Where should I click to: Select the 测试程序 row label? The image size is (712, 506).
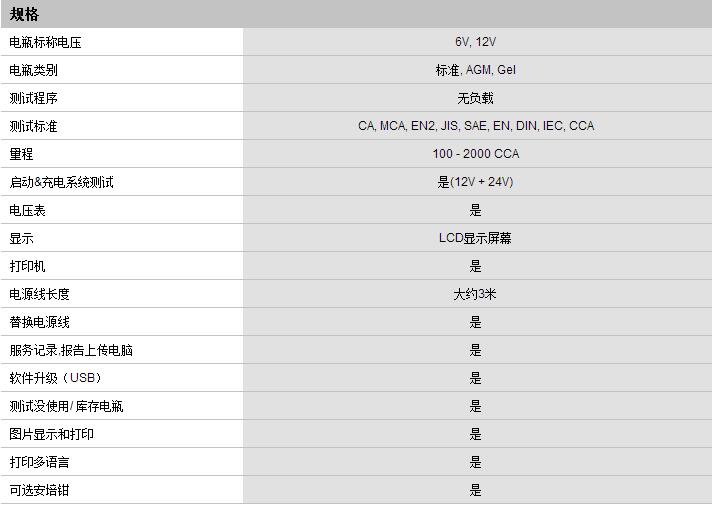33,98
